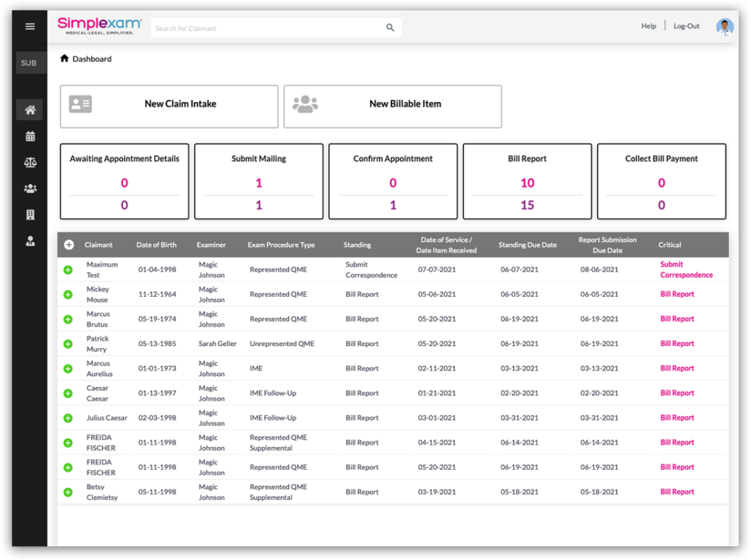
Task: Expand the Marcus Aurelius row
Action: click(68, 369)
